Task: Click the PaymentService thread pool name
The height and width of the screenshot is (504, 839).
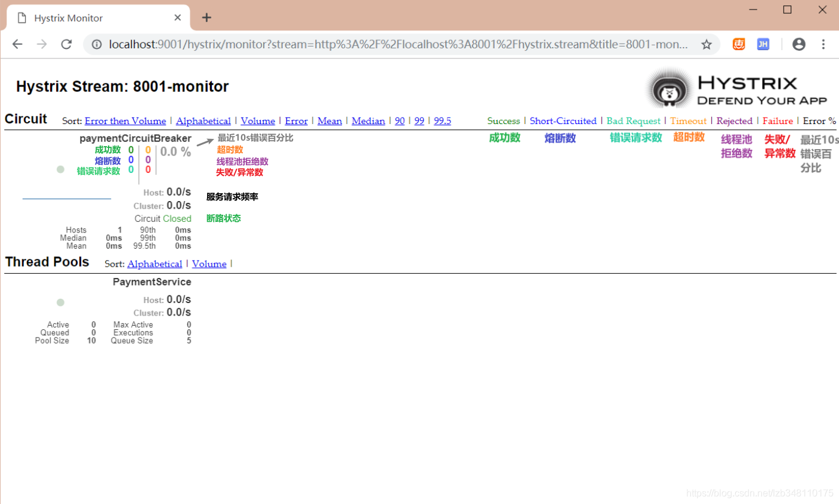Action: [x=152, y=282]
